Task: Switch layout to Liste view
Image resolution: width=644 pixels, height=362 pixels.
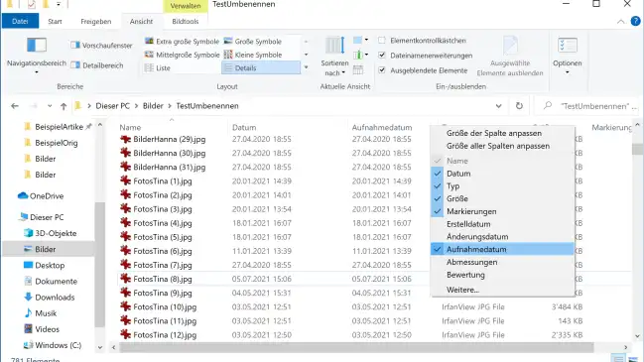Action: click(x=158, y=67)
